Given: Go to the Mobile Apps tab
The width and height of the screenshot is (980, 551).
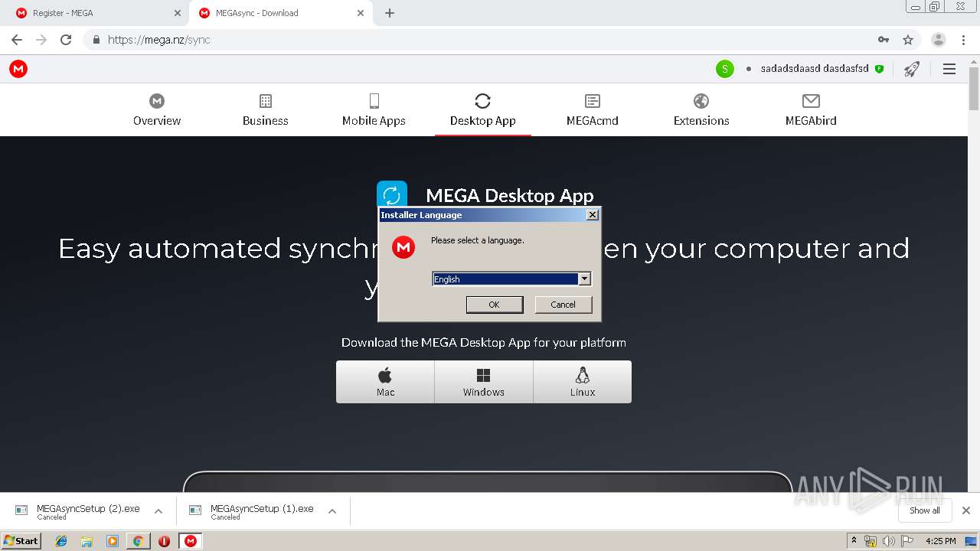Looking at the screenshot, I should click(374, 110).
